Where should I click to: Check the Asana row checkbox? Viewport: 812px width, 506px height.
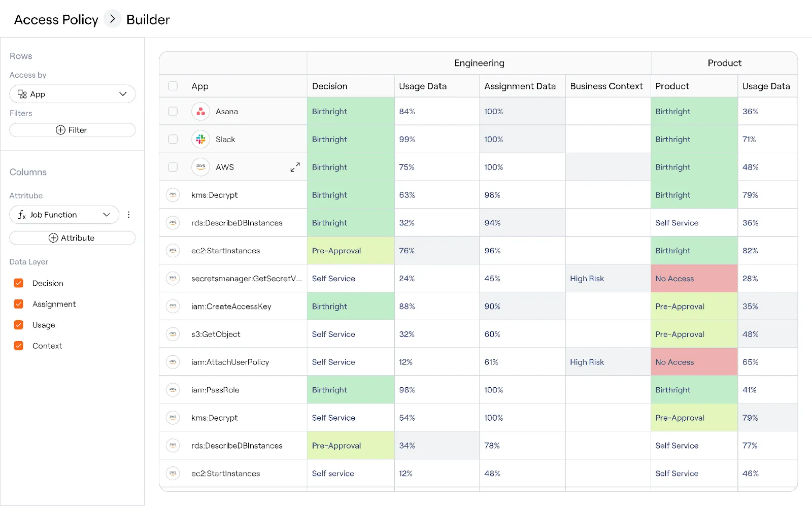click(x=173, y=111)
